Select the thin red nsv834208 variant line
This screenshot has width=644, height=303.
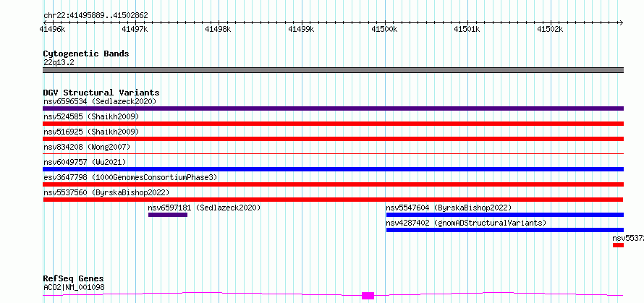coord(333,153)
